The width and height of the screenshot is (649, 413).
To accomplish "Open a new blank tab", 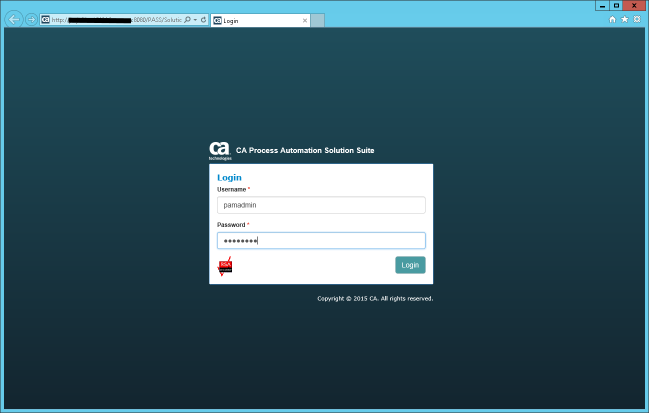I will point(317,20).
